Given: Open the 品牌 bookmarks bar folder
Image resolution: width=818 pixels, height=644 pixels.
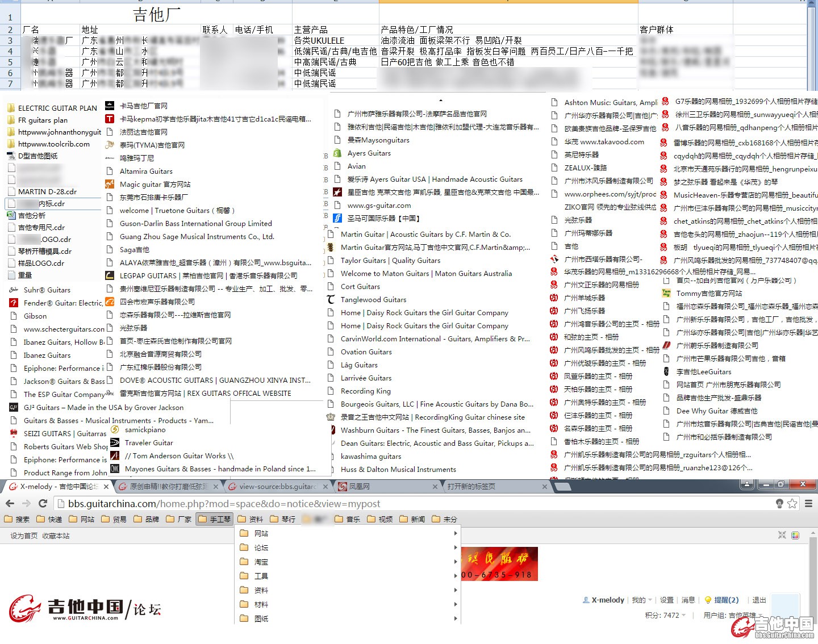Looking at the screenshot, I should pyautogui.click(x=147, y=519).
